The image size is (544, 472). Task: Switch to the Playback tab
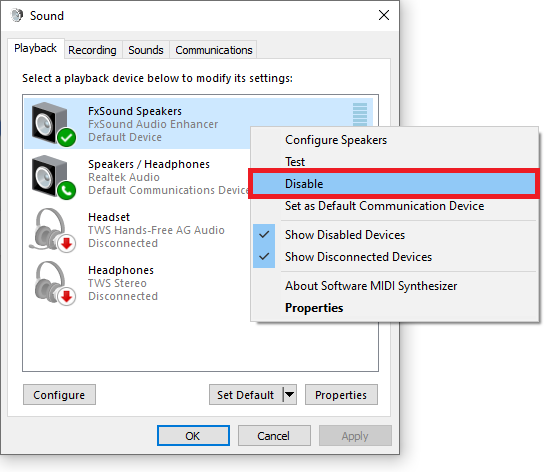(x=35, y=48)
